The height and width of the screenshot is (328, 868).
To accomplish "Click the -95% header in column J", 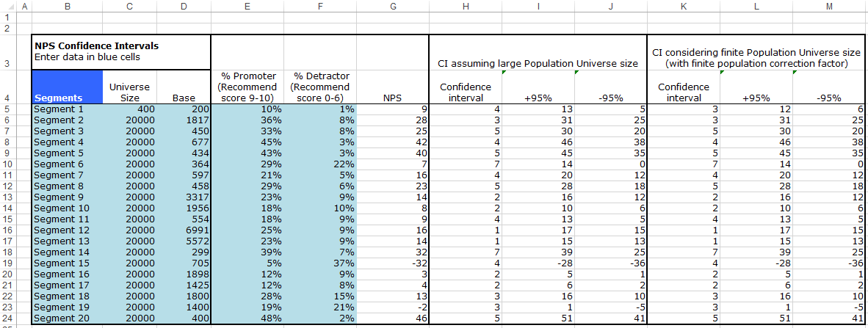I will 610,87.
